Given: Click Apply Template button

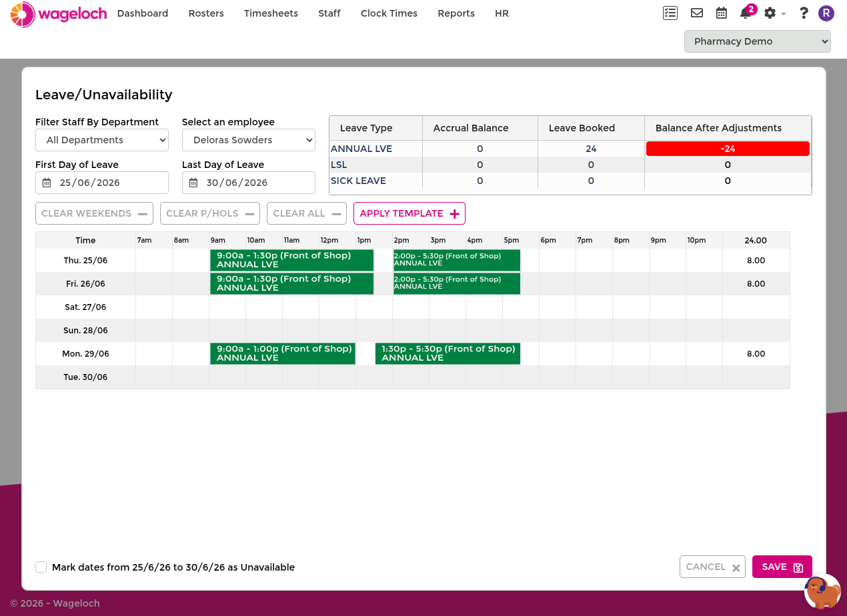Looking at the screenshot, I should [409, 213].
